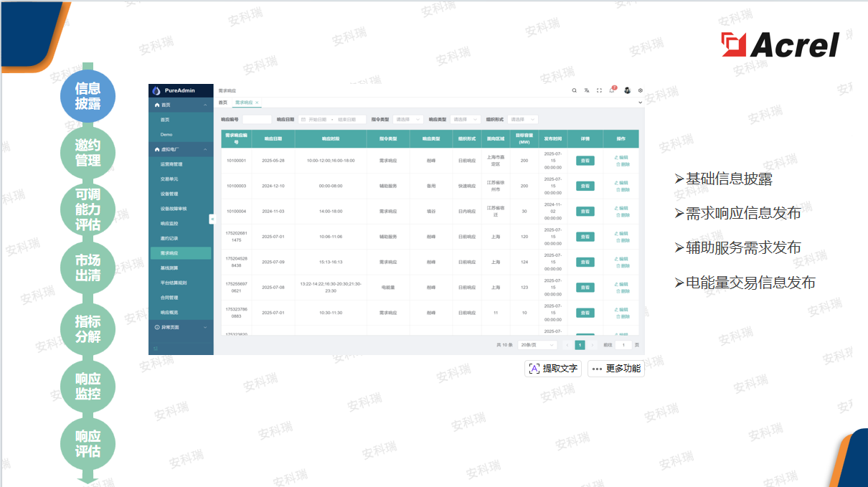Open the 指令类型 dropdown filter

click(x=408, y=120)
